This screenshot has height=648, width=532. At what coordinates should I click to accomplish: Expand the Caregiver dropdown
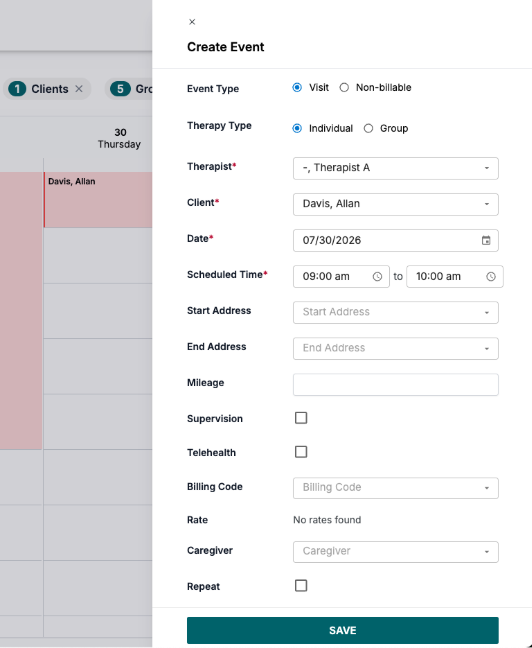point(396,552)
